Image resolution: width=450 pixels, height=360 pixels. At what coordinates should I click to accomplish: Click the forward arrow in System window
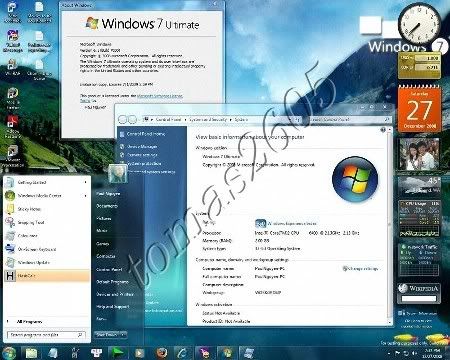click(x=132, y=119)
